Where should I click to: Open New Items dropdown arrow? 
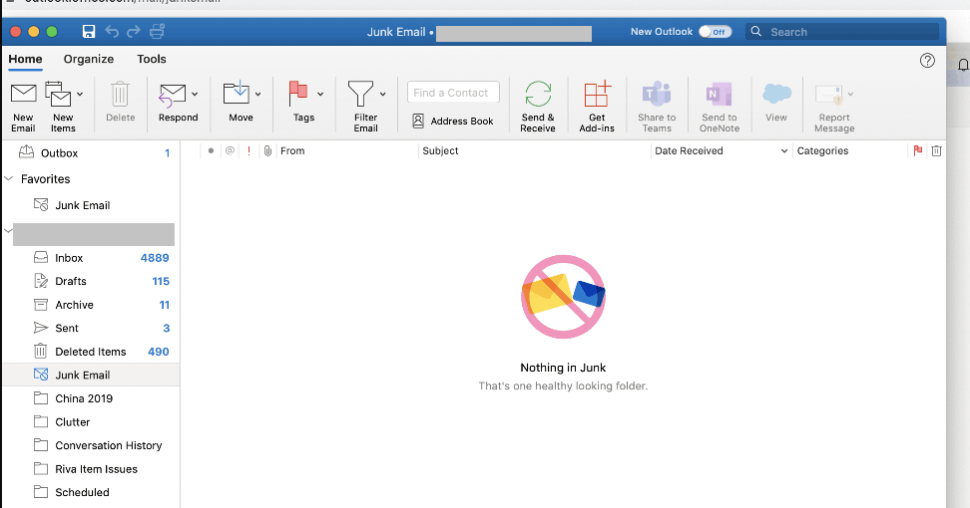point(80,94)
